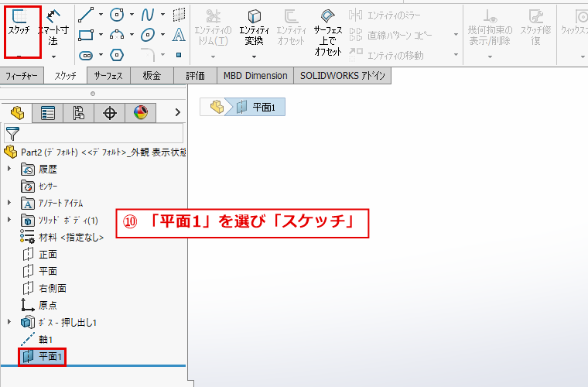
Task: Select the sketch Text (A) tool
Action: coord(179,35)
